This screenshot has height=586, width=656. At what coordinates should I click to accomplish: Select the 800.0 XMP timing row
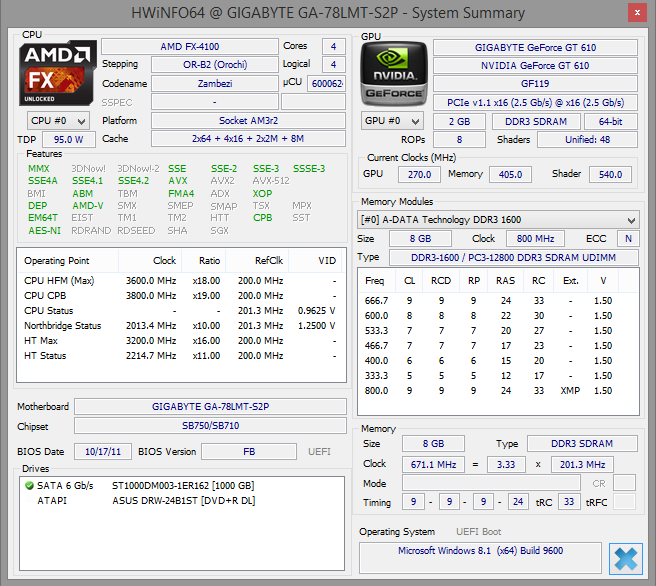(498, 391)
